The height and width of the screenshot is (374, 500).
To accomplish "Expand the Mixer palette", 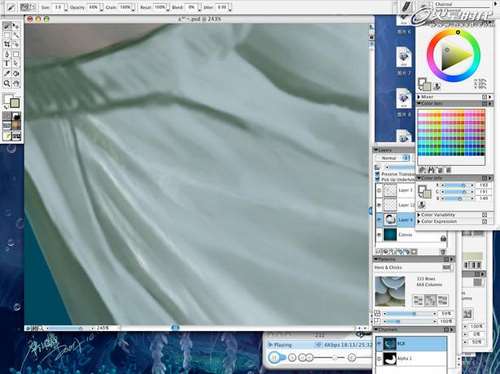I will pyautogui.click(x=419, y=97).
